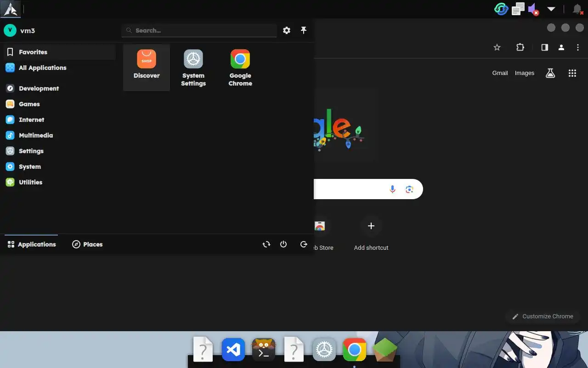Open Chrome profile icon
This screenshot has height=368, width=588.
561,47
